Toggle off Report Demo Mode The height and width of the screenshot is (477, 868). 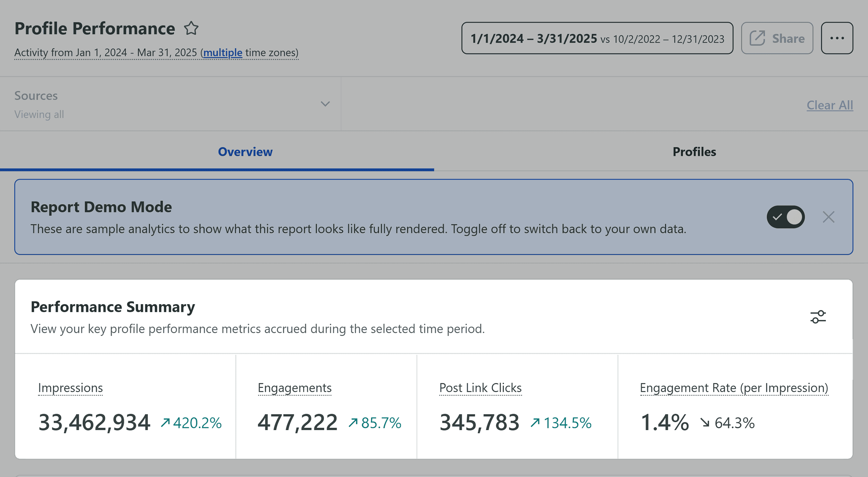786,217
